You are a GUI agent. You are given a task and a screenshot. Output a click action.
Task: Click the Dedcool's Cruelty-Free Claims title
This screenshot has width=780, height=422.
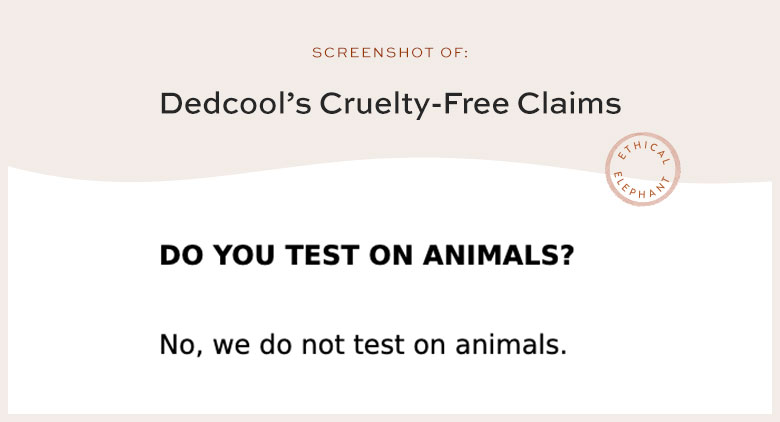point(390,104)
